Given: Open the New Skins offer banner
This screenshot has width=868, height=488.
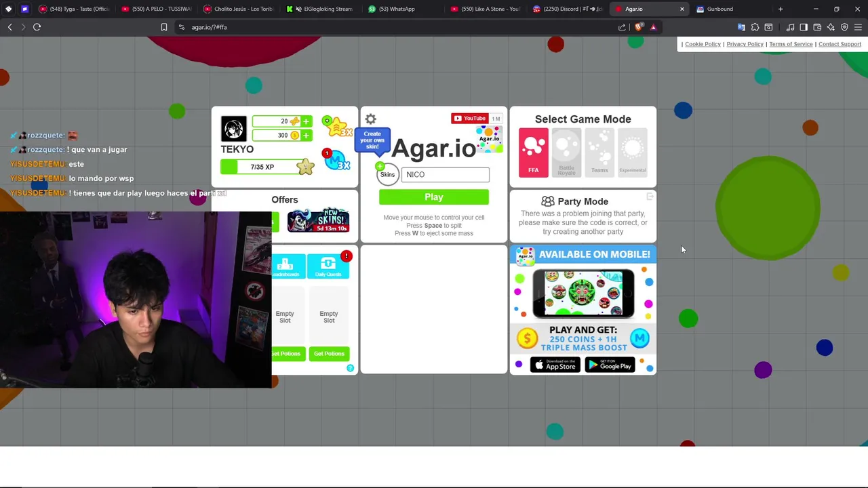Looking at the screenshot, I should pos(318,220).
